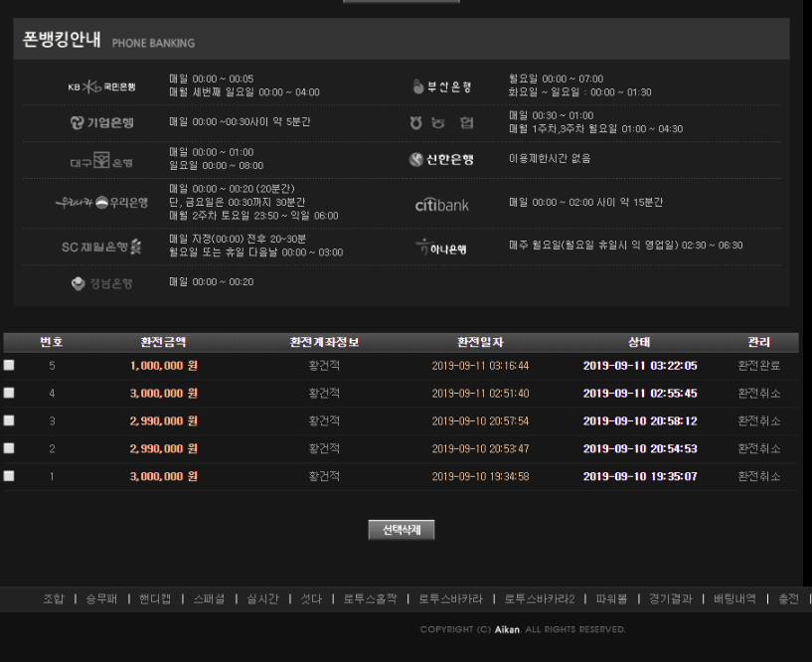Click 환전취소 in row 4
This screenshot has height=662, width=812.
[759, 394]
